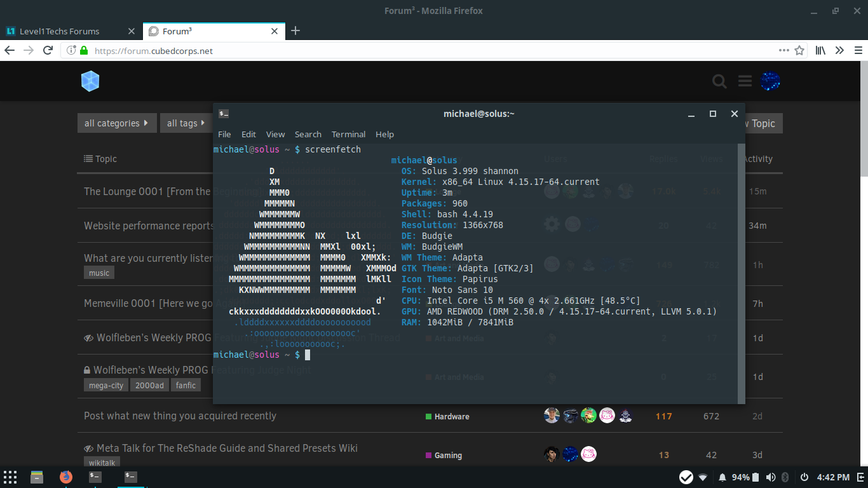
Task: Open the Hardware category
Action: (x=447, y=417)
